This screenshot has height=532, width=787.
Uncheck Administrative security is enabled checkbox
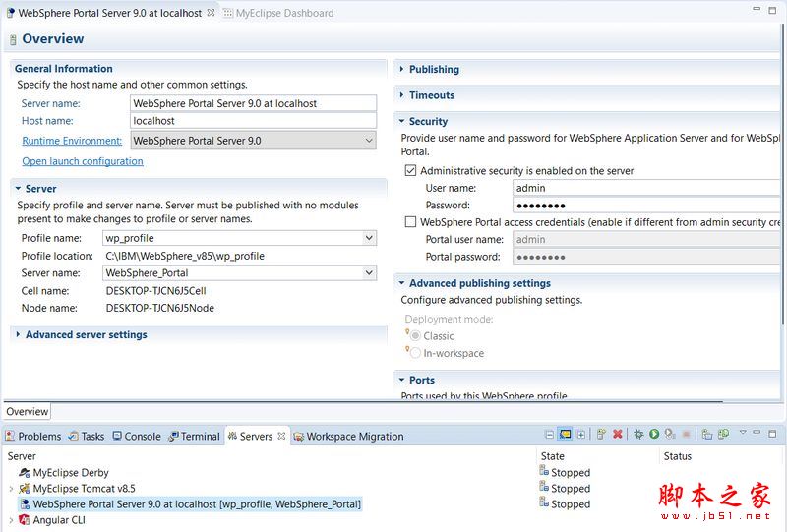pos(410,171)
